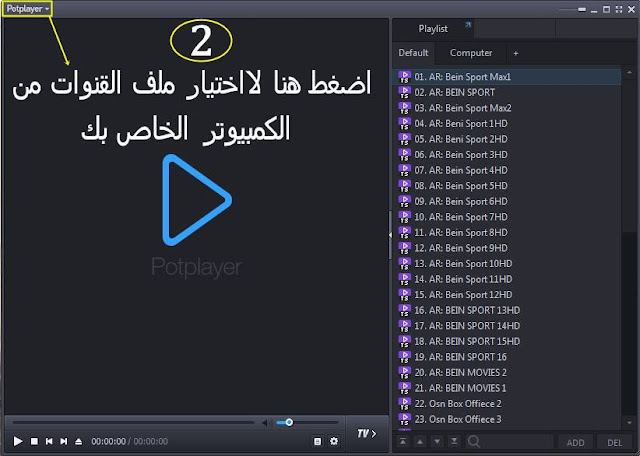Toggle the playlist panel icon
640x456 pixels.
[x=317, y=441]
